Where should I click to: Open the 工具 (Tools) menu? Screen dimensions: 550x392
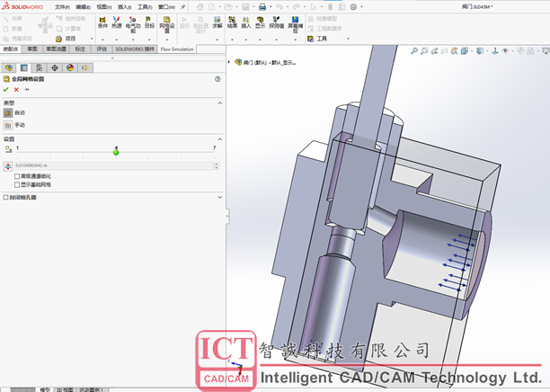145,7
